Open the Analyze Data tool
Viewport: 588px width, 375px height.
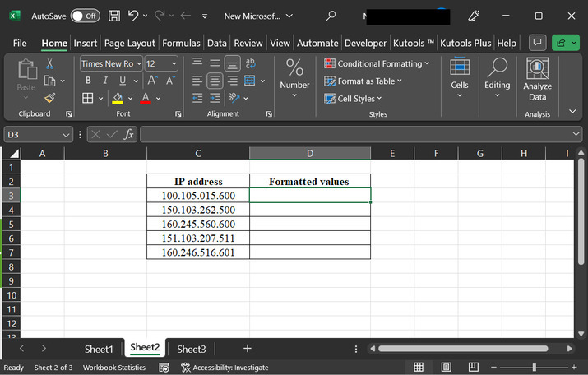[x=537, y=81]
